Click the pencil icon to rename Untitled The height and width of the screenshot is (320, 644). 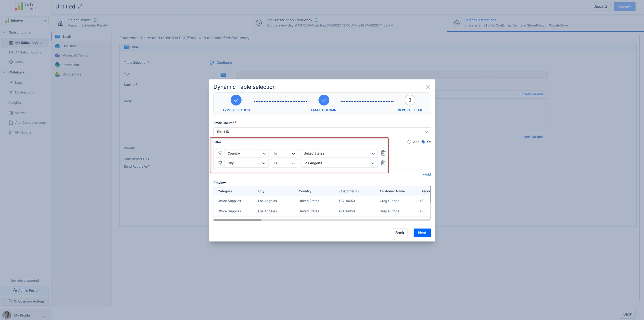click(x=80, y=7)
